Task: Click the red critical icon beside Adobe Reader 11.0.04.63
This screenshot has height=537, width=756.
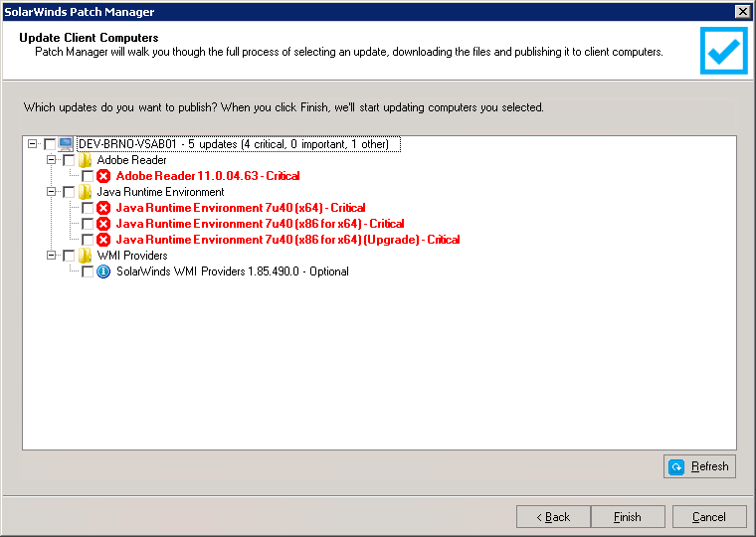Action: (x=103, y=176)
